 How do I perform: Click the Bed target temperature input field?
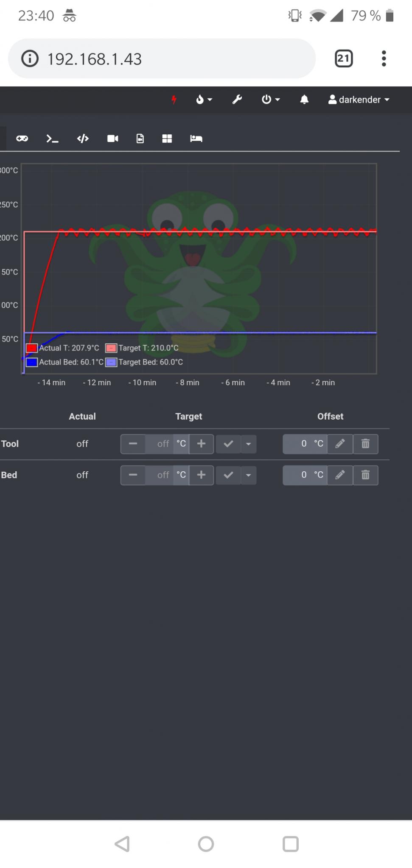[159, 475]
